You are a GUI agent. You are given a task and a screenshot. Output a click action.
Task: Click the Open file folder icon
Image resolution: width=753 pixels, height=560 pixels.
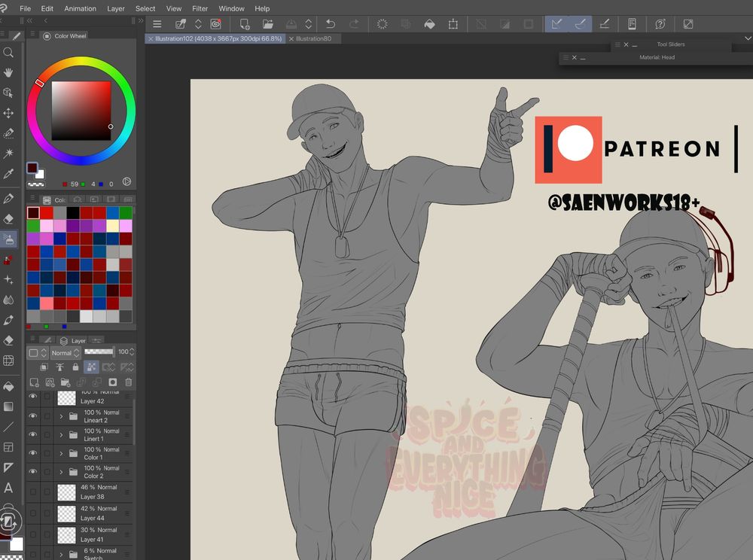pos(267,24)
